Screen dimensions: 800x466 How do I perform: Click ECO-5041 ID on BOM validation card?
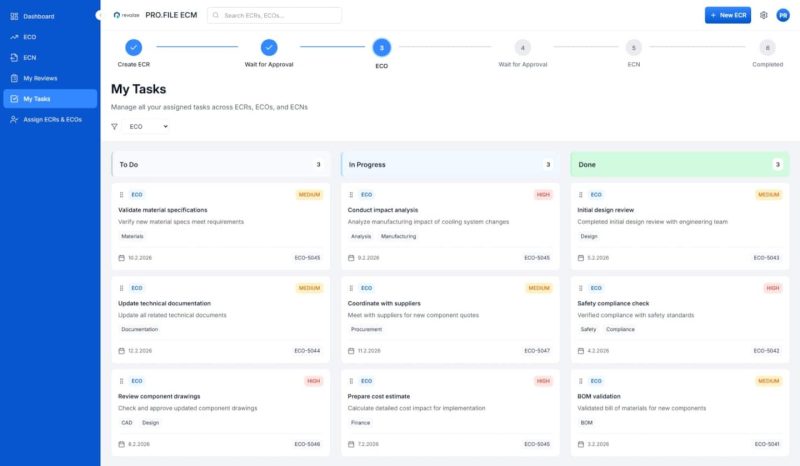pos(767,444)
